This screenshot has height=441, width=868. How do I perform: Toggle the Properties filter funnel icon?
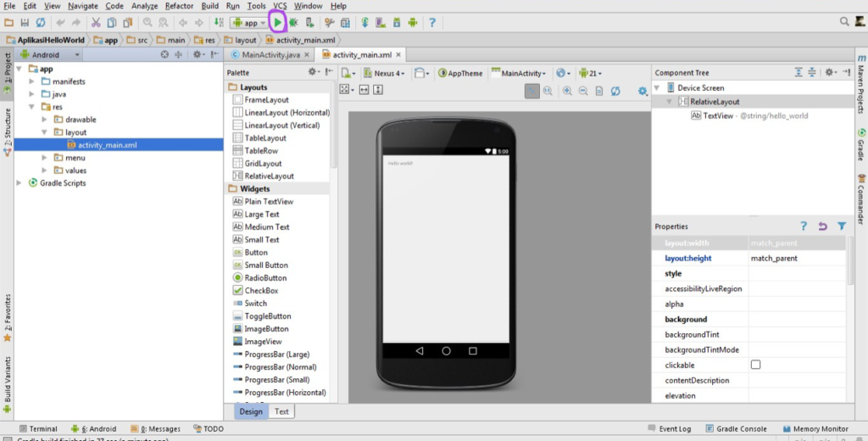[842, 226]
